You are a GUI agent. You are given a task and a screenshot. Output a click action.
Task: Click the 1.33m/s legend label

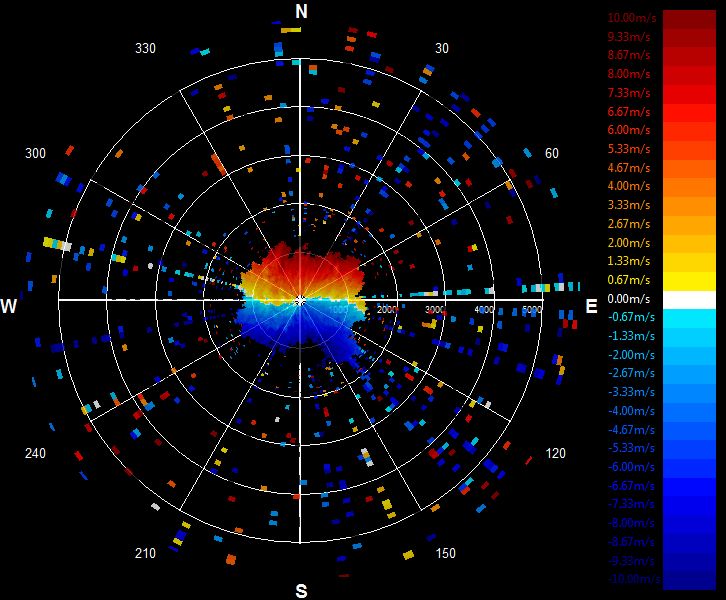coord(629,261)
